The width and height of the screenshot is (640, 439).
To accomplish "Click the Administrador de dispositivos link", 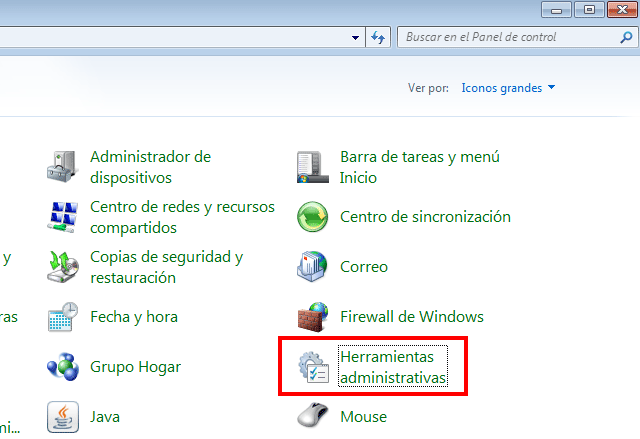I will pos(151,167).
